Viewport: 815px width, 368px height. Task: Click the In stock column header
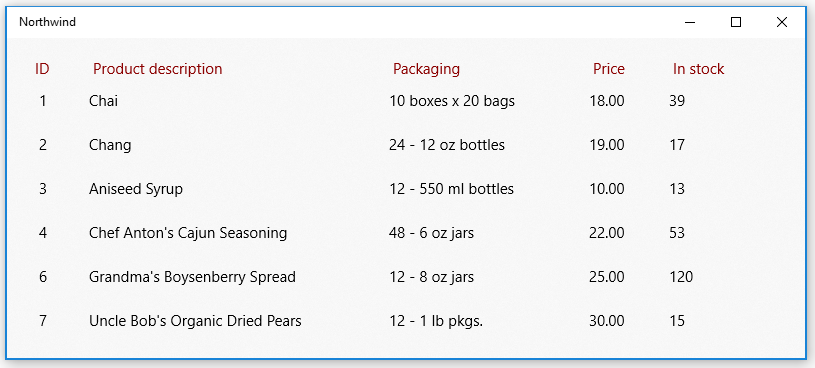click(x=698, y=69)
